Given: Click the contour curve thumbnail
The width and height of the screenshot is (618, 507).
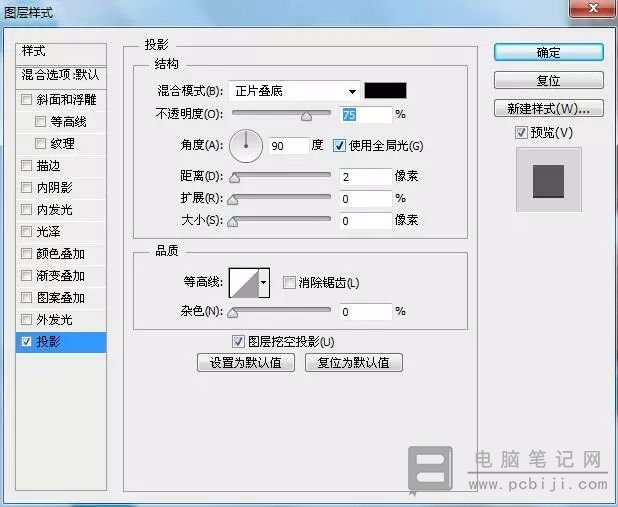Looking at the screenshot, I should (244, 283).
